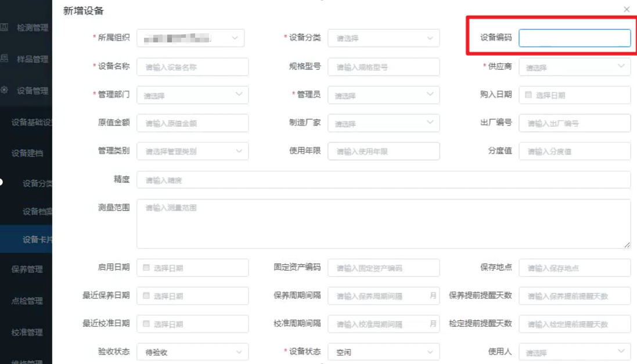Click the 设备编码 input field

[574, 38]
